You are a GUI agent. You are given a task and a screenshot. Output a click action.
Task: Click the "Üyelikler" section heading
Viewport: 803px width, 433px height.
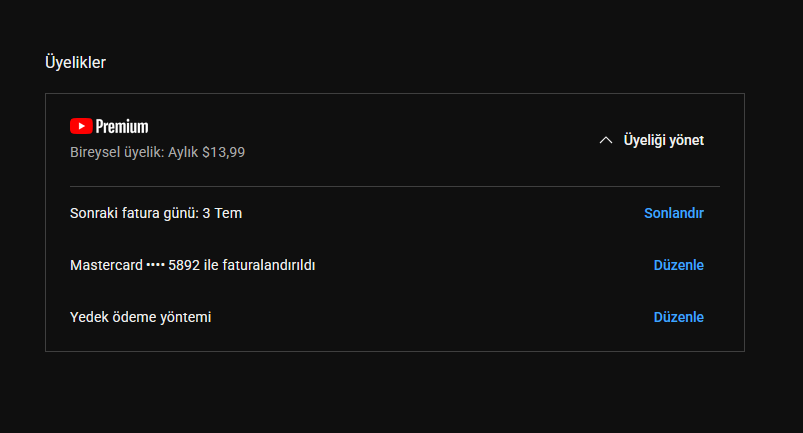[75, 62]
